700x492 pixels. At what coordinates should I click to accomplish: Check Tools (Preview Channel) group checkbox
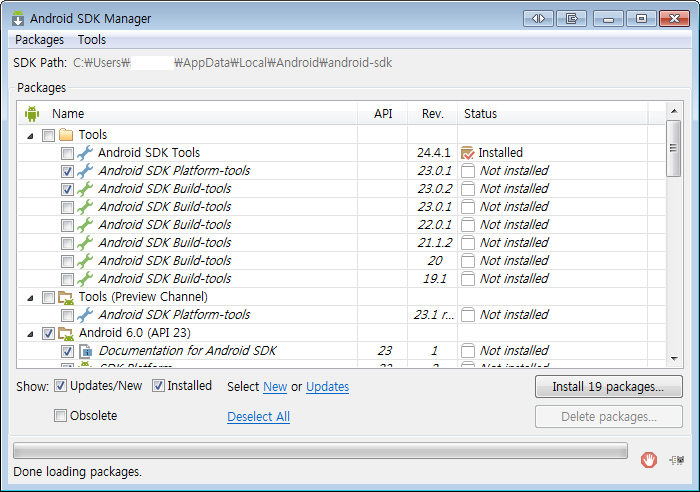coord(48,297)
